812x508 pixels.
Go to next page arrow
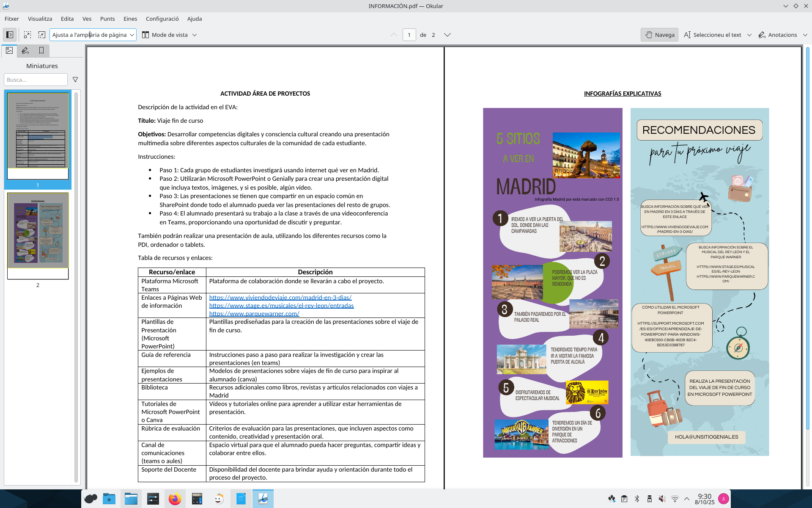(x=447, y=35)
